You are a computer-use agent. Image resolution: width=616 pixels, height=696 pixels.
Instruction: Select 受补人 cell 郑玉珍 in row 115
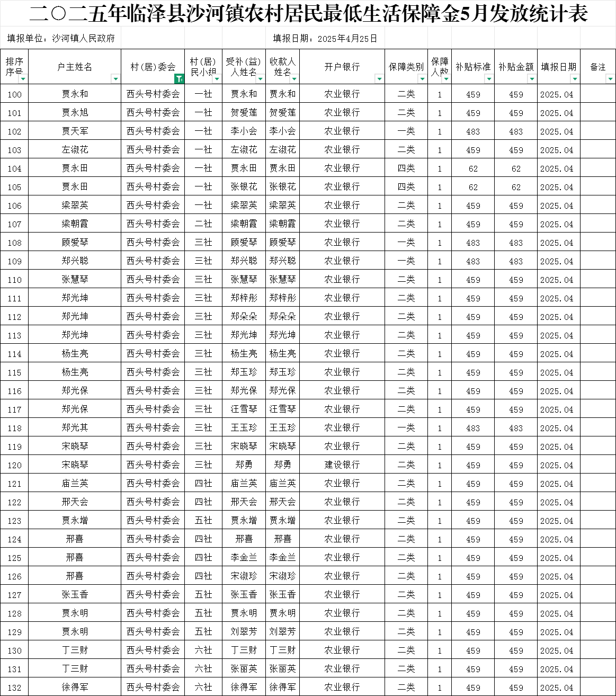click(x=244, y=372)
